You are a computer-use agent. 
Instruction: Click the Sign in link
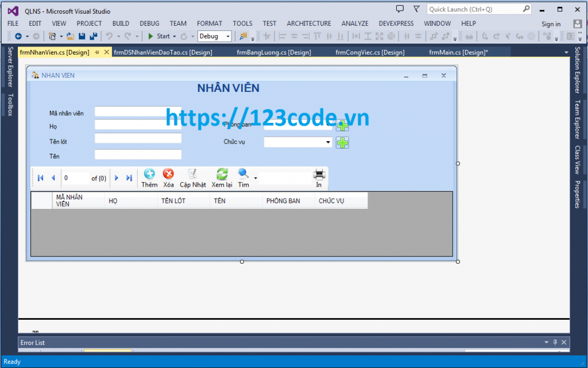click(551, 24)
